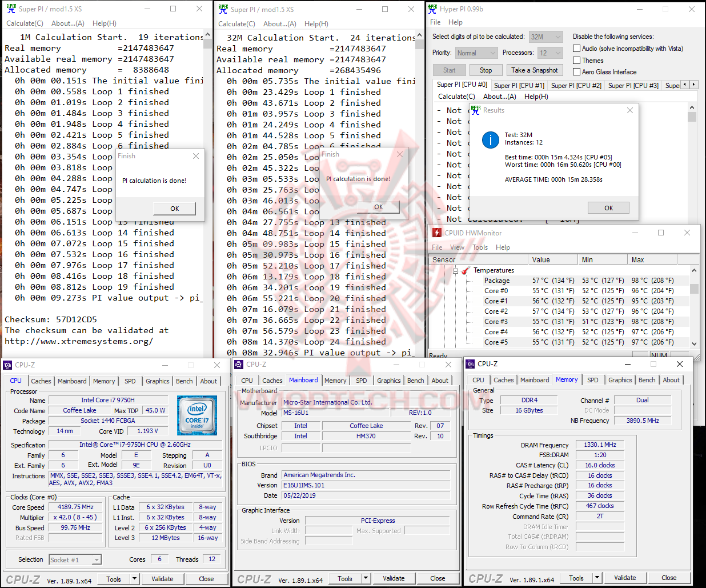This screenshot has height=588, width=706.
Task: Open Tools dropdown arrow in right CPU-Z
Action: [x=597, y=578]
